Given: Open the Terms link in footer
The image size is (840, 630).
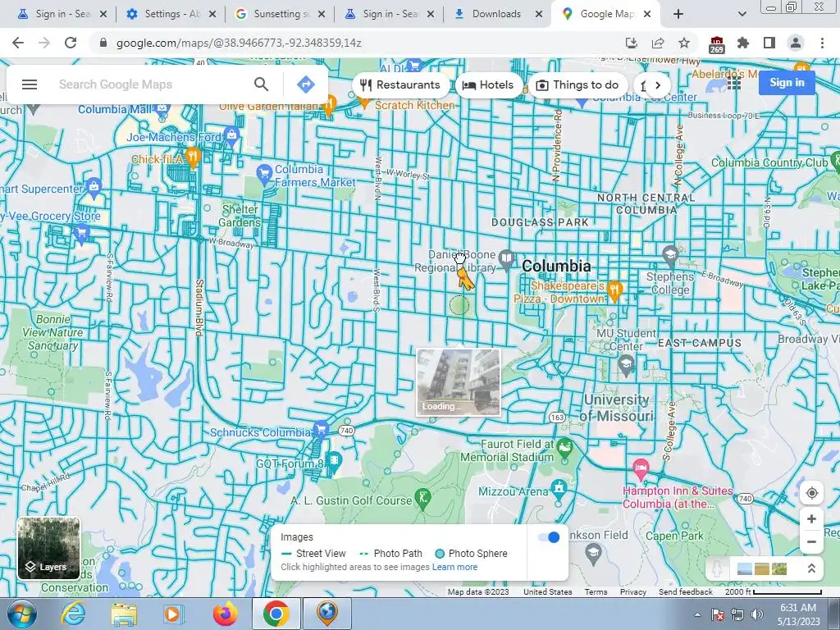Looking at the screenshot, I should 596,591.
